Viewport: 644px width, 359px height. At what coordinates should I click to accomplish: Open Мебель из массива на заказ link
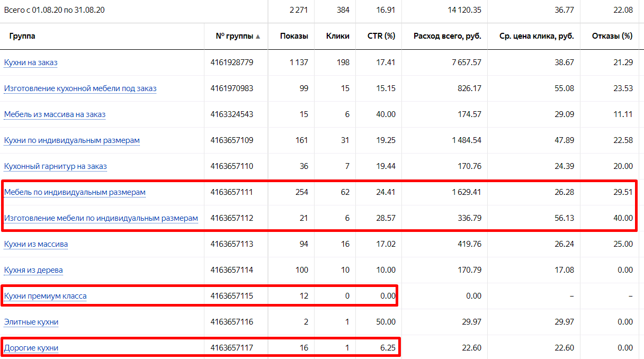[55, 114]
